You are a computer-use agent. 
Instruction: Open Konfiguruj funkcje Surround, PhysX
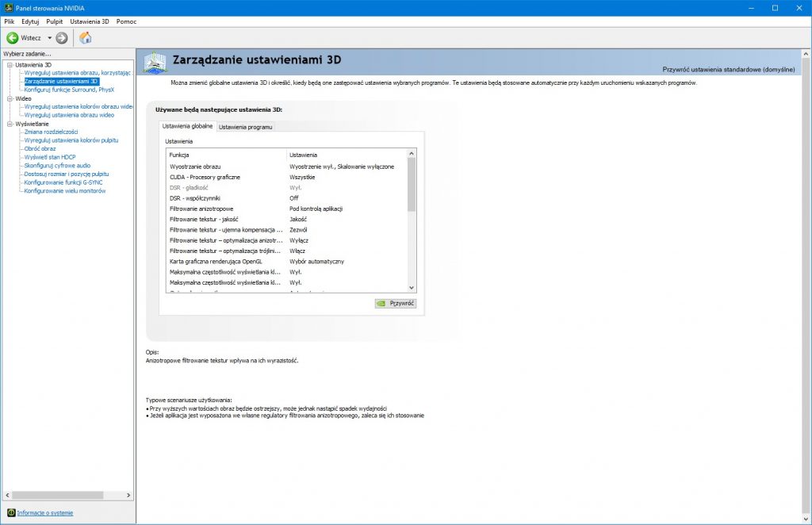tap(69, 90)
